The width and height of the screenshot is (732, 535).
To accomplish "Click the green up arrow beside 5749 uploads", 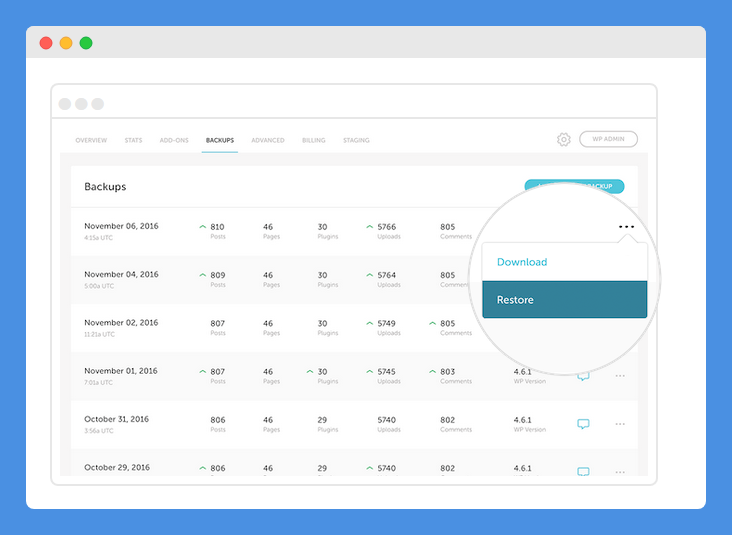I will (370, 323).
